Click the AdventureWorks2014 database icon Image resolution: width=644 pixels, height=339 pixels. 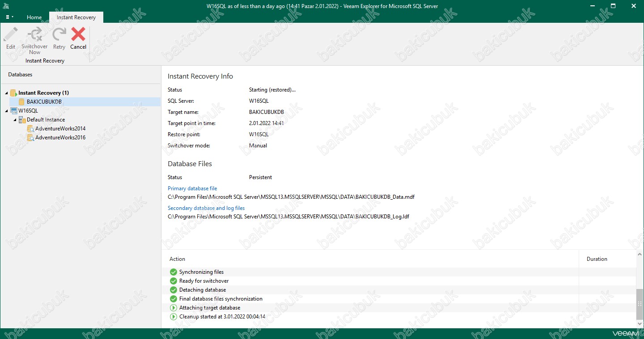click(30, 129)
